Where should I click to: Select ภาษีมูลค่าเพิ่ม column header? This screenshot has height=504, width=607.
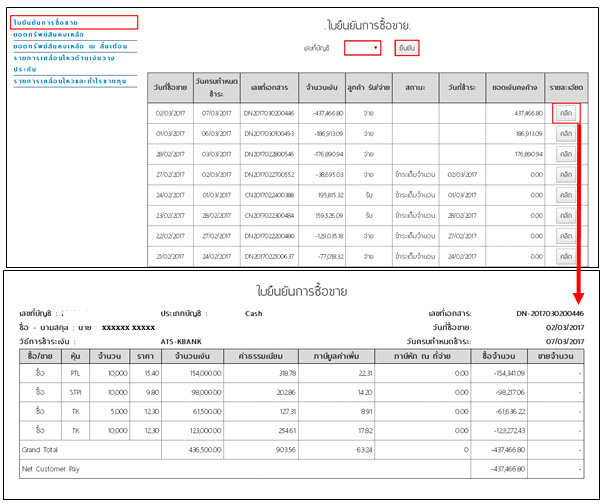(336, 356)
